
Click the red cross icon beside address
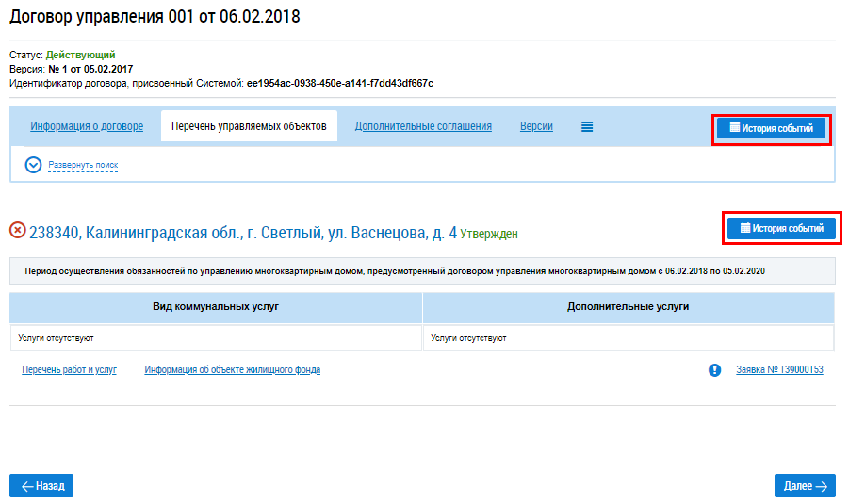(17, 230)
